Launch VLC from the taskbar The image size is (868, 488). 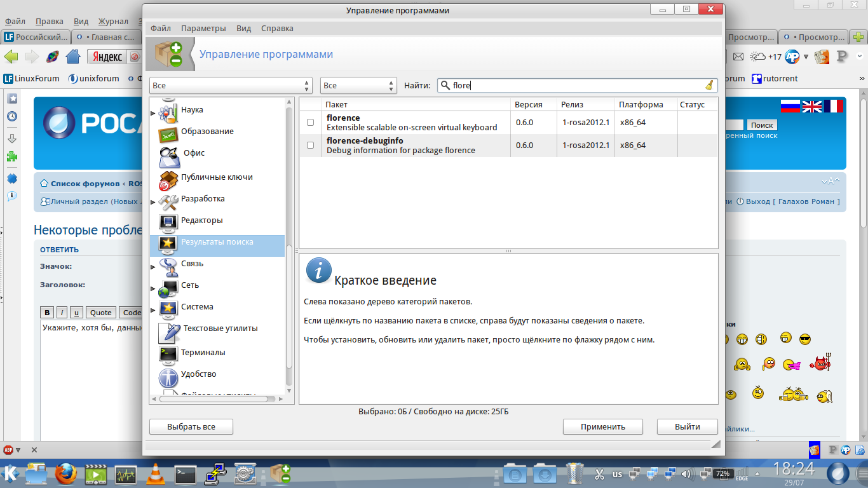point(155,473)
